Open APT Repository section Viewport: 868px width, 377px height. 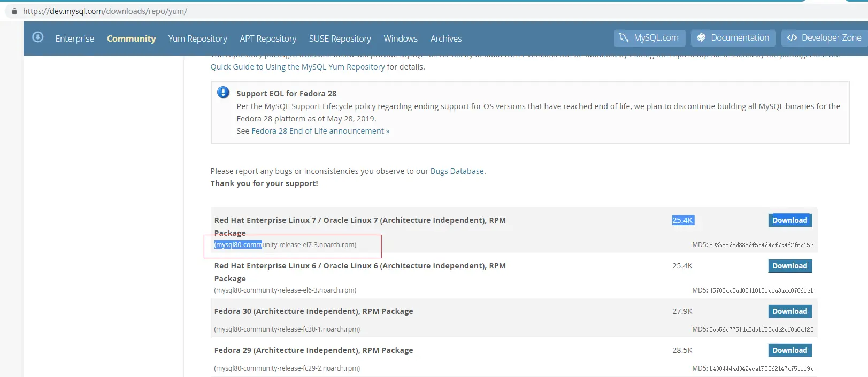click(268, 39)
